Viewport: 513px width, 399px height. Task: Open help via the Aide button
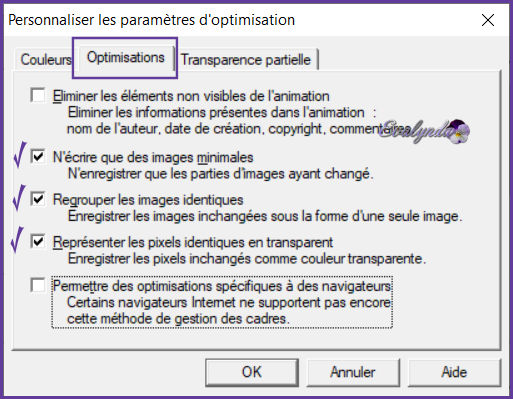click(454, 372)
